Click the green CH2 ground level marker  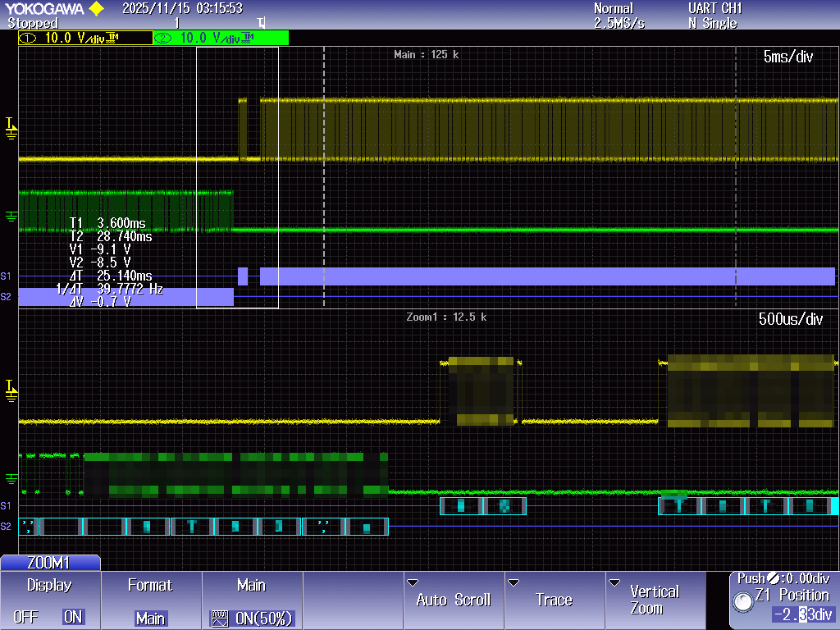pos(11,216)
